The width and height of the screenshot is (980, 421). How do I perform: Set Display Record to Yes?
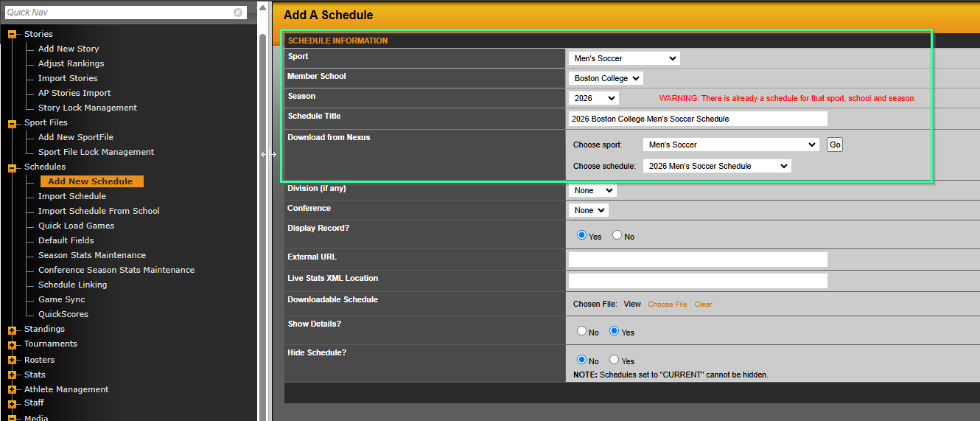point(581,235)
